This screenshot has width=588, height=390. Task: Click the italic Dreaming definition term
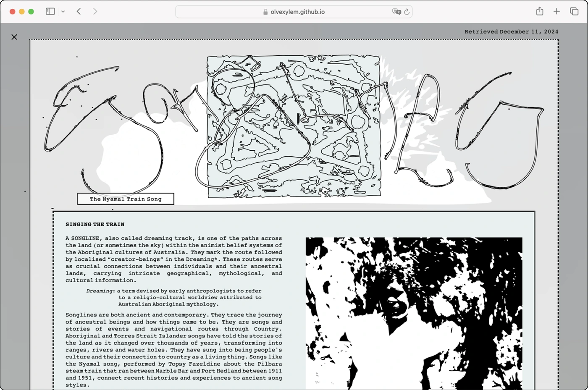pos(100,291)
